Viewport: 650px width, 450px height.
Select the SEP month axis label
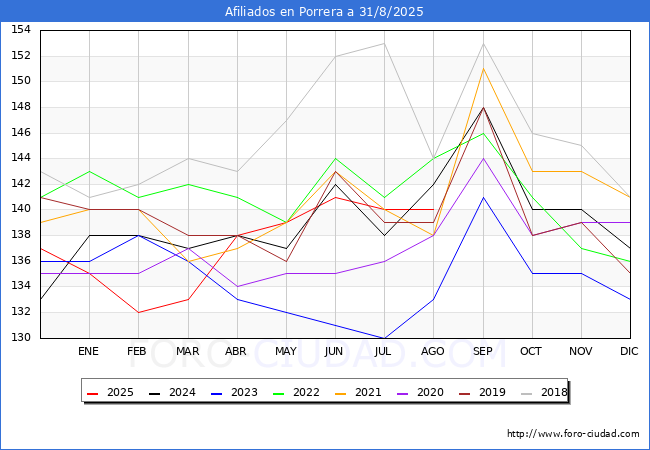tap(483, 351)
